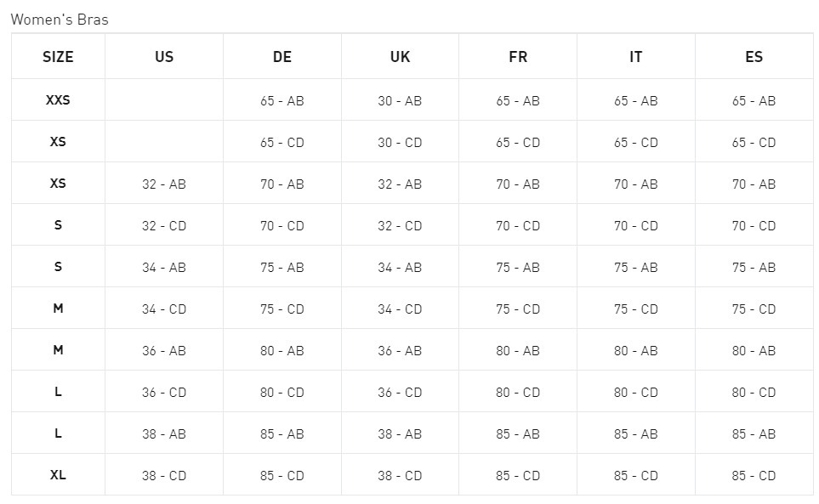
Task: Click the ES column header
Action: click(754, 57)
